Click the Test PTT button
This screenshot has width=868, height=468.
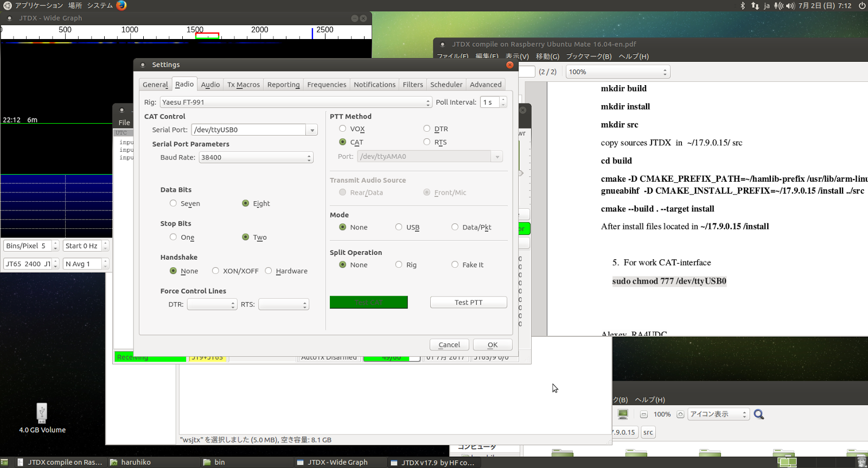469,302
